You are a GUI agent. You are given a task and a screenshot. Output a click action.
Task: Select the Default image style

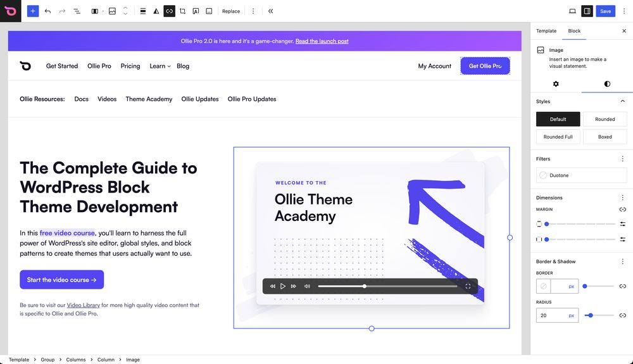(558, 119)
